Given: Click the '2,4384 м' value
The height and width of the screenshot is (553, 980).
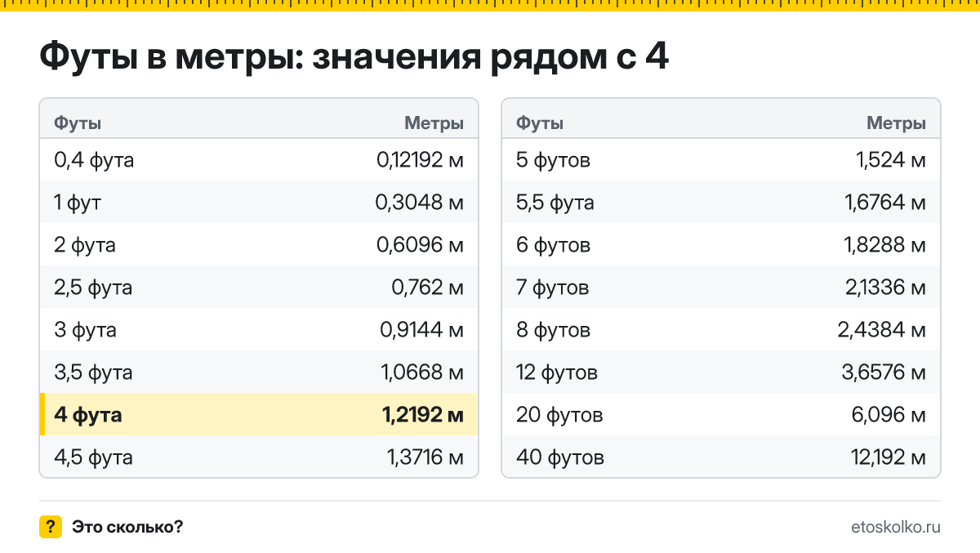Looking at the screenshot, I should (882, 330).
